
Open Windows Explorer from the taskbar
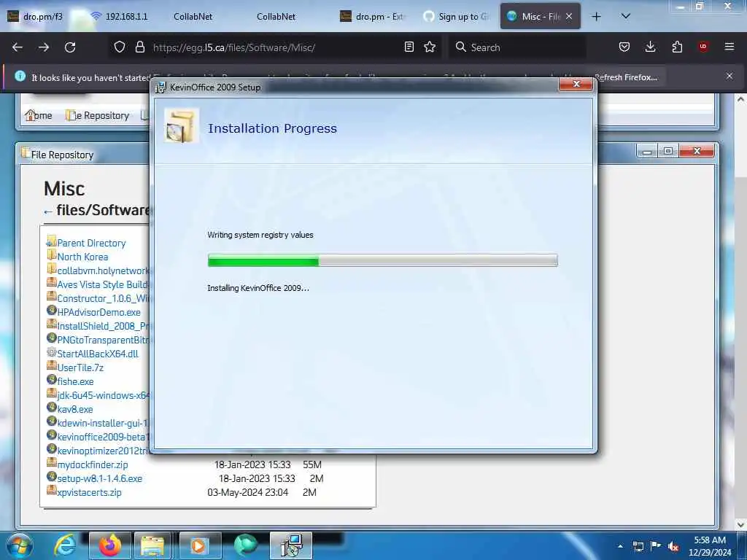152,545
